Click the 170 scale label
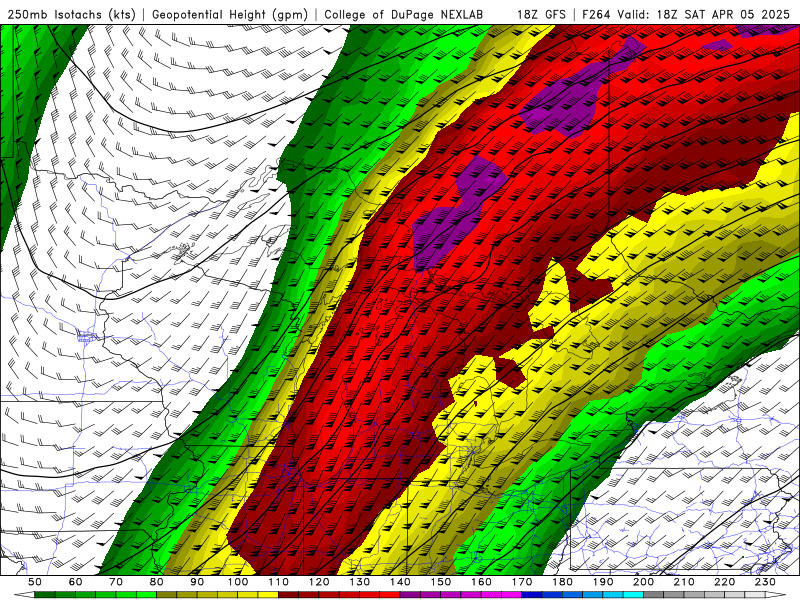This screenshot has height=600, width=800. [x=522, y=582]
